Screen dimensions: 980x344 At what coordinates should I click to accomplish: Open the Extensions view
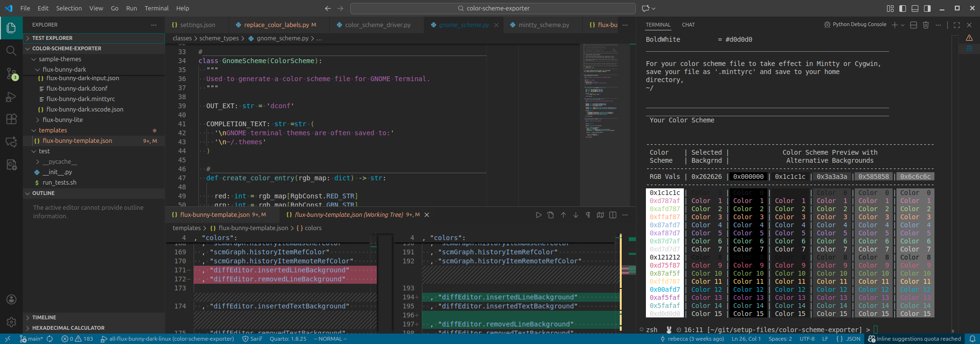(11, 119)
